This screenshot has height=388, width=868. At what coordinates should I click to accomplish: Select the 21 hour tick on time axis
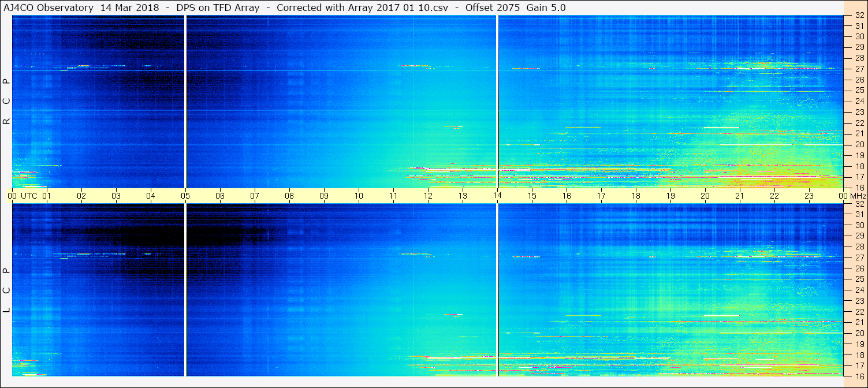point(740,196)
